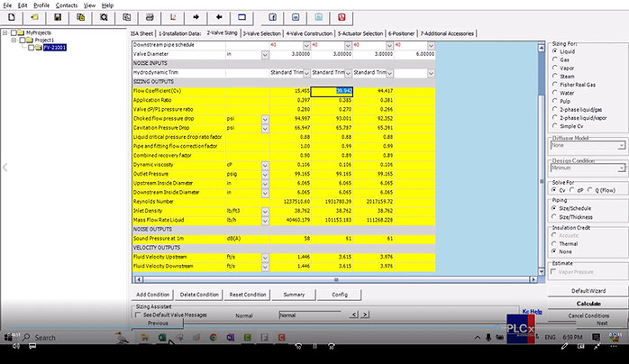Select the Gas sizing radio button
Viewport: 629px width, 364px height.
tap(554, 60)
